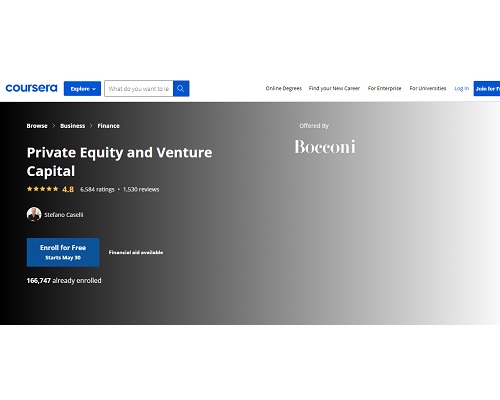Click the Bocconi university logo
The image size is (500, 400).
point(325,147)
